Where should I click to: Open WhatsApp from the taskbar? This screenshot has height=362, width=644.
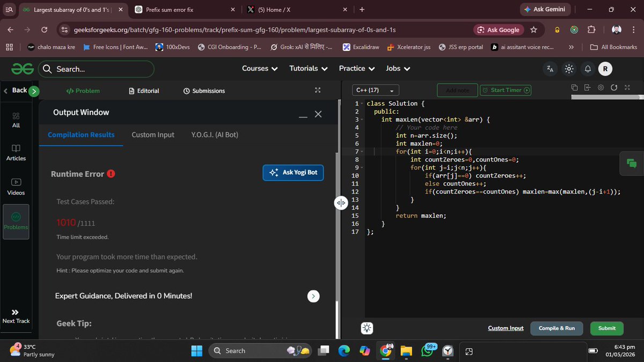pos(428,351)
